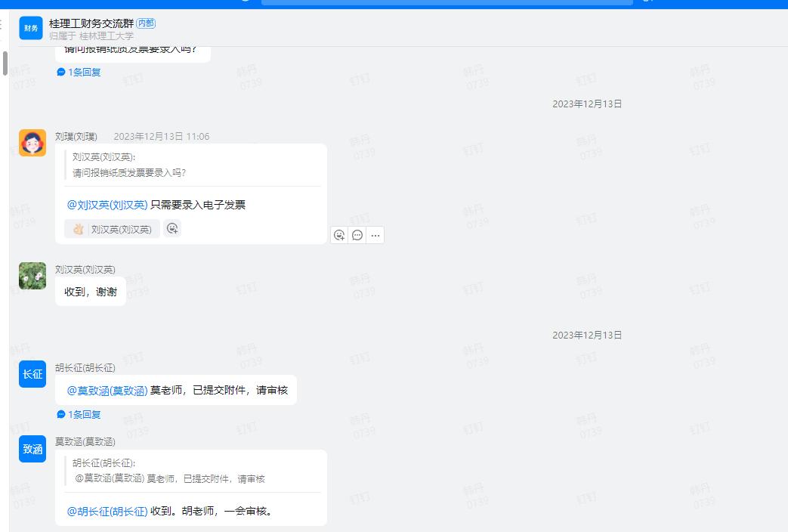Jump to quoted 胡长征 message in 莫致涵's reply
788x532 pixels.
[x=169, y=478]
